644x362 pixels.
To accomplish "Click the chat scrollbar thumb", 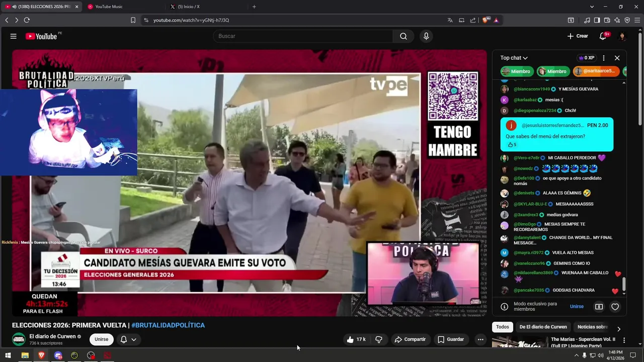I will pyautogui.click(x=624, y=284).
